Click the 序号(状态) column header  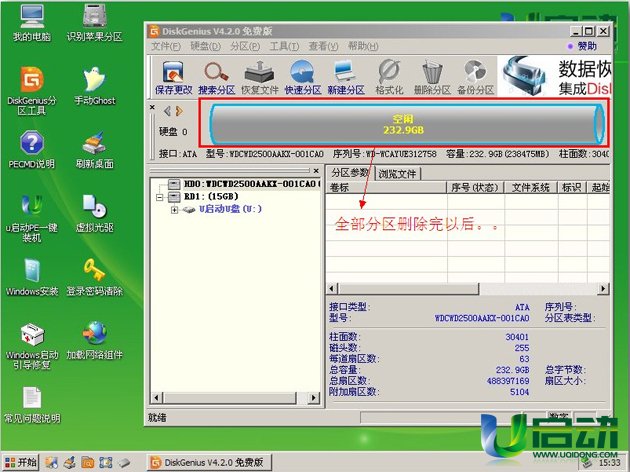[x=475, y=188]
